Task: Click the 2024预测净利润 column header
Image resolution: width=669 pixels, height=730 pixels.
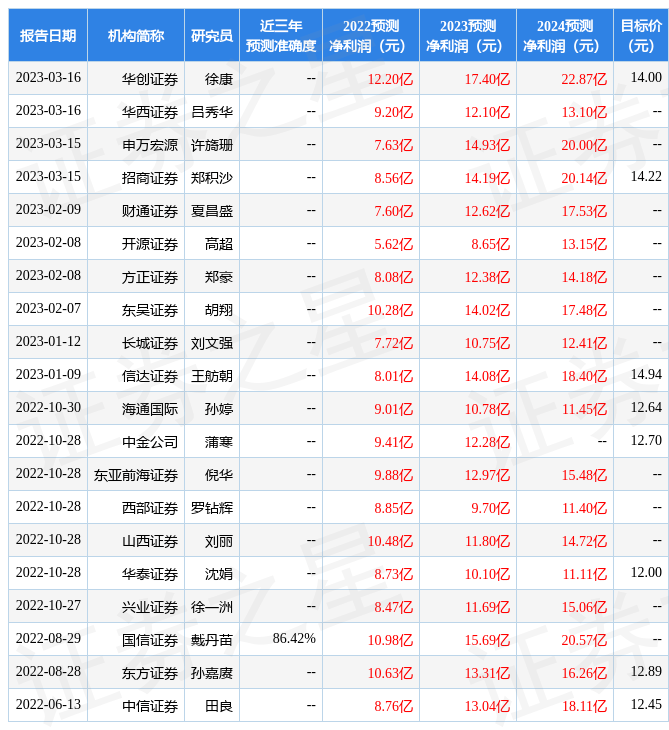Action: [x=564, y=36]
